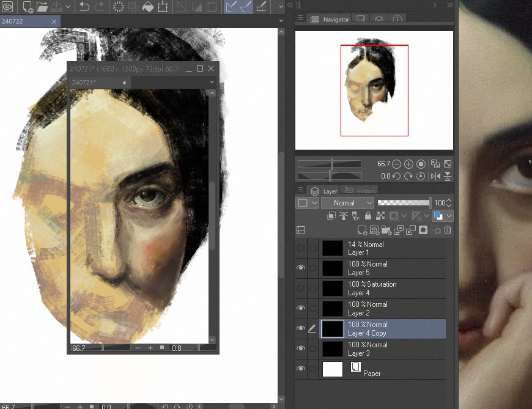Create a layer mask
532x409 pixels.
[423, 230]
